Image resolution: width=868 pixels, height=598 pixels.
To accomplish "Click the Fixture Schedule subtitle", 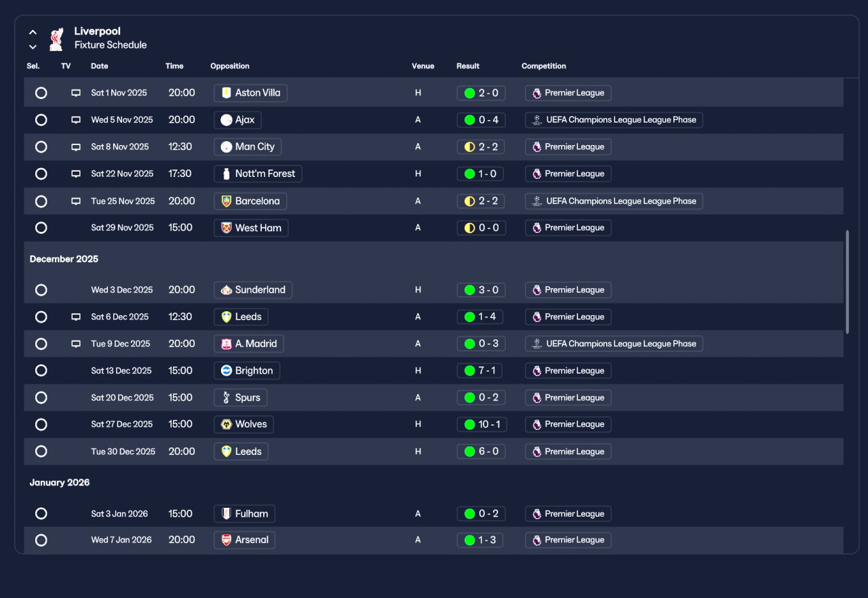I will pos(111,45).
